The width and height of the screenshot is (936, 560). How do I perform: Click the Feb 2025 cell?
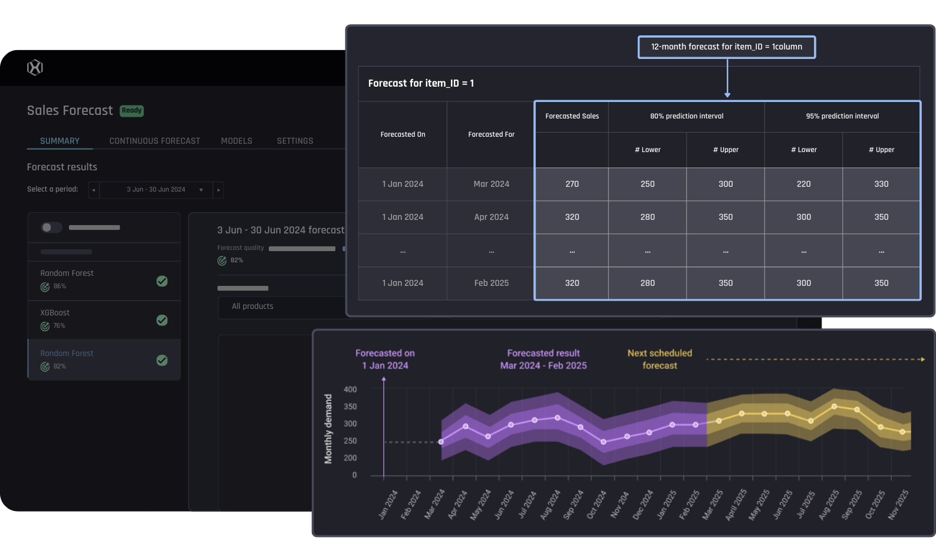pos(491,283)
